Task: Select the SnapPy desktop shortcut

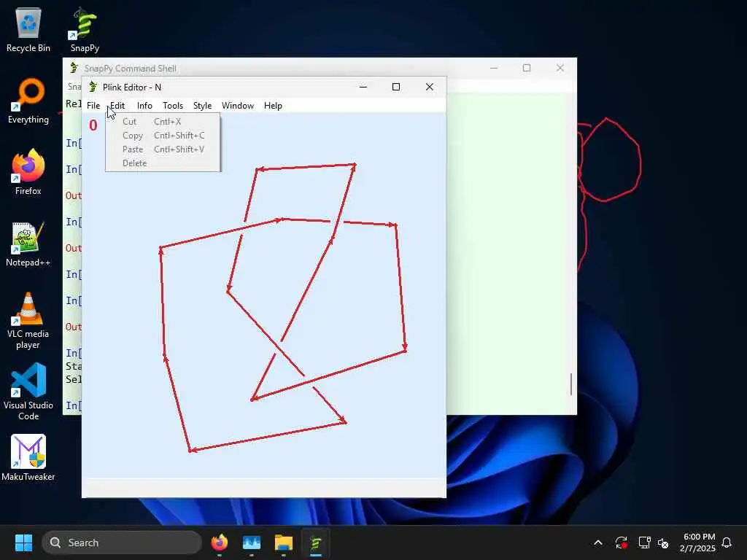Action: [85, 29]
